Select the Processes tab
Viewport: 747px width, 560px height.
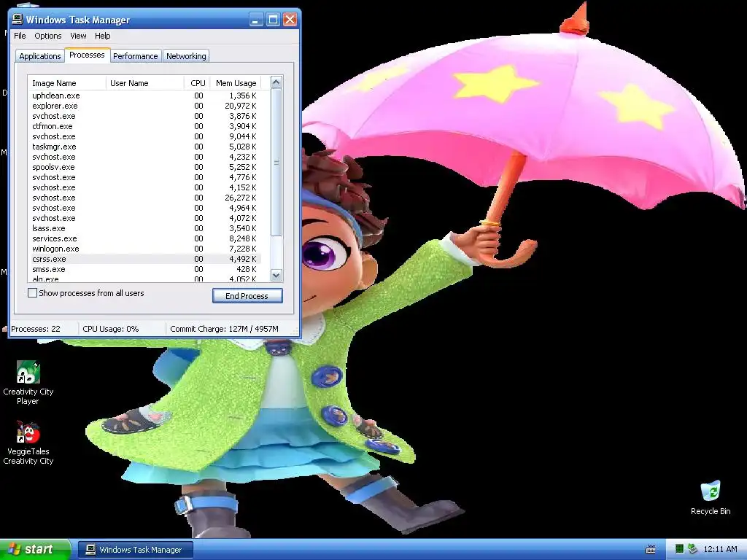pyautogui.click(x=88, y=55)
